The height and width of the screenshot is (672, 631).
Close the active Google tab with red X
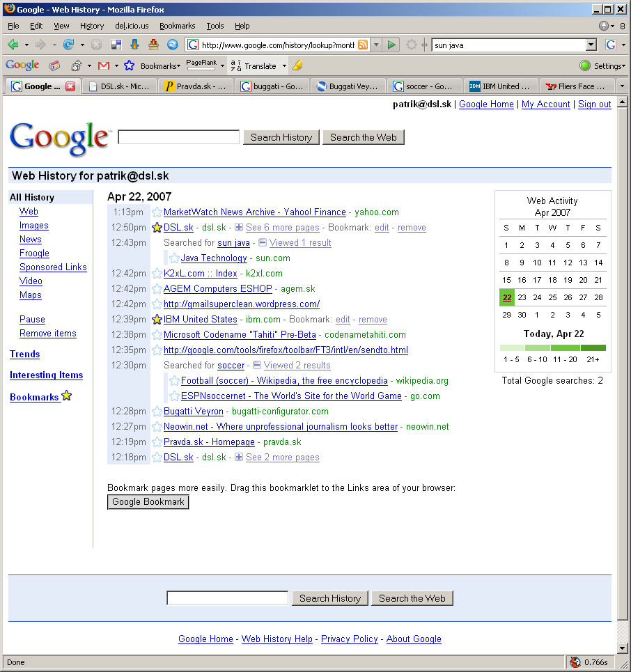[70, 86]
